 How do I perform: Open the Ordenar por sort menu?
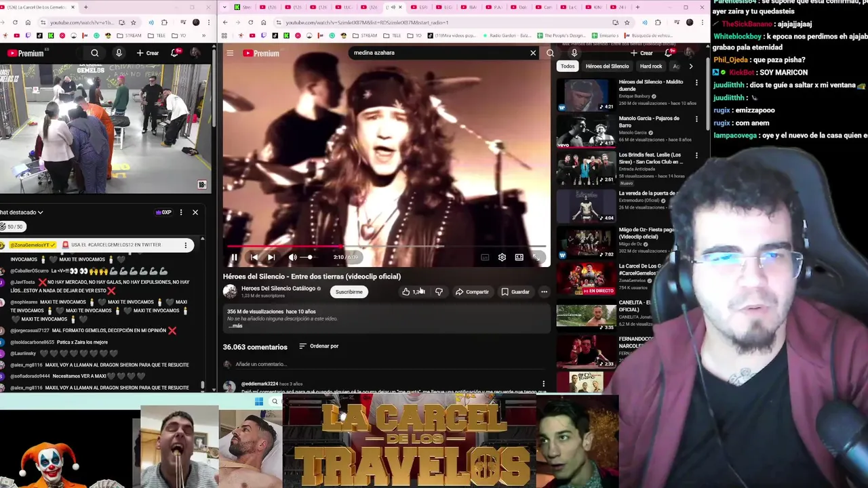point(319,346)
